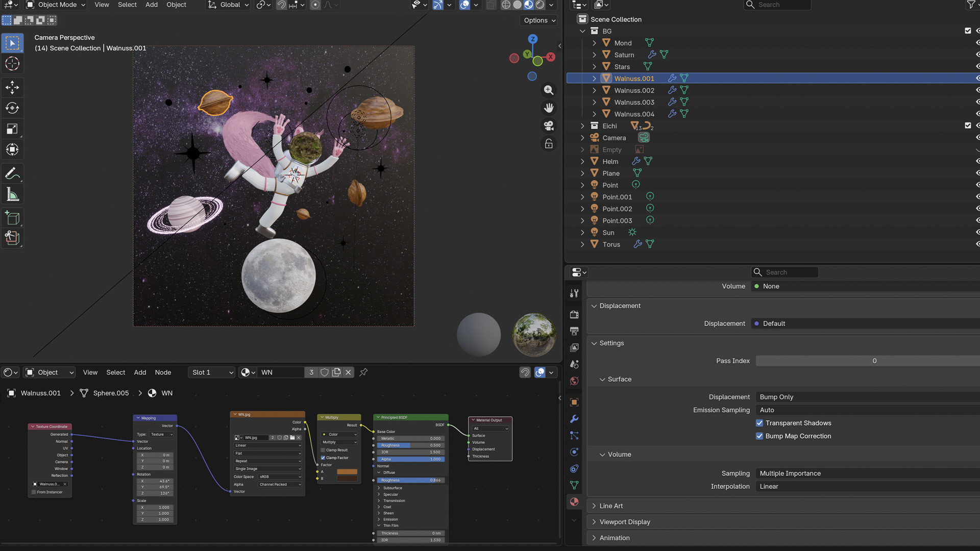Expand the Line Art panel
This screenshot has width=980, height=551.
[611, 506]
